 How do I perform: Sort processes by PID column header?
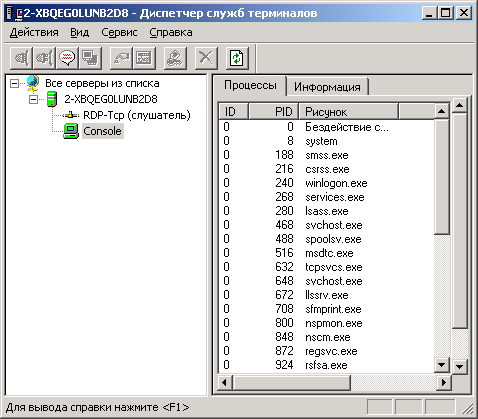coord(273,112)
